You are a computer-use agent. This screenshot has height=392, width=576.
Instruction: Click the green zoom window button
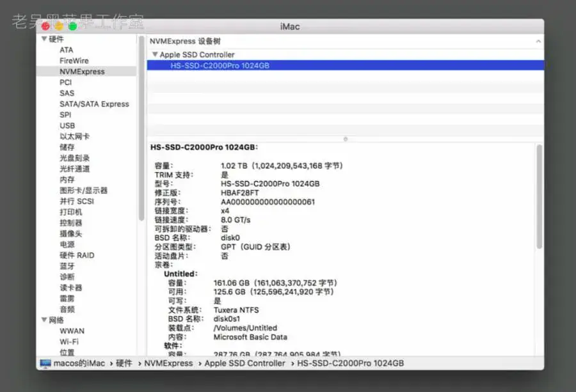click(x=73, y=26)
